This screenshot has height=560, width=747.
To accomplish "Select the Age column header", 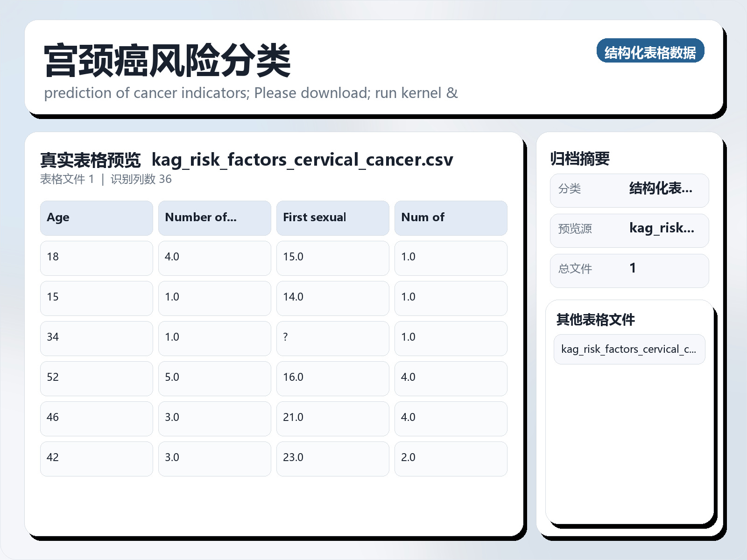I will [x=96, y=218].
